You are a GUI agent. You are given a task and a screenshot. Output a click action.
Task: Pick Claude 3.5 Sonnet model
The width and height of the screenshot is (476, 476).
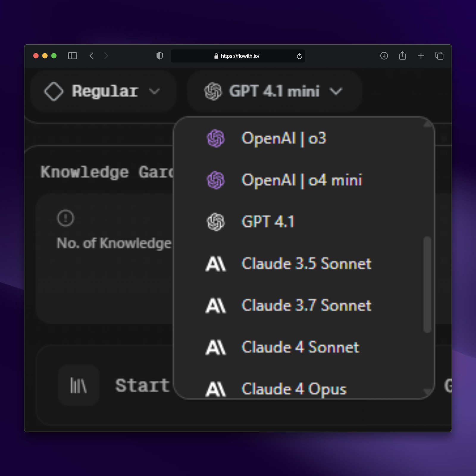306,264
